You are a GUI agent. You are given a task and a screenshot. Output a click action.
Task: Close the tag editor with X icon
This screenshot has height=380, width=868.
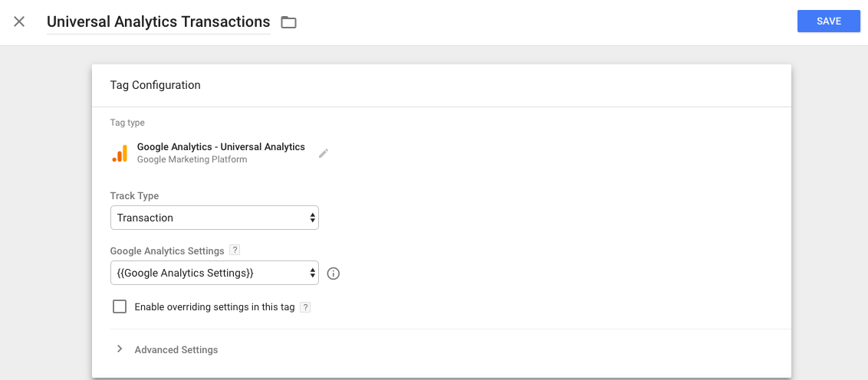pyautogui.click(x=19, y=21)
